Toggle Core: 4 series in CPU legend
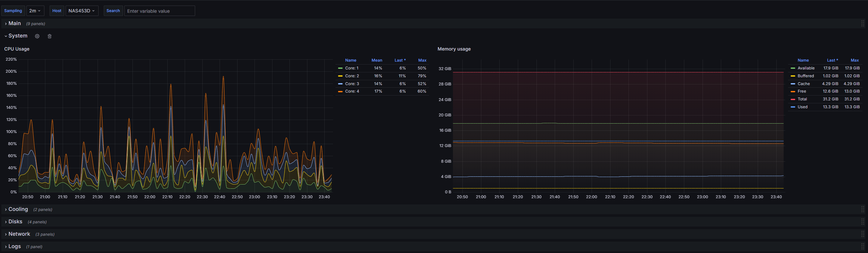Image resolution: width=868 pixels, height=253 pixels. point(352,91)
